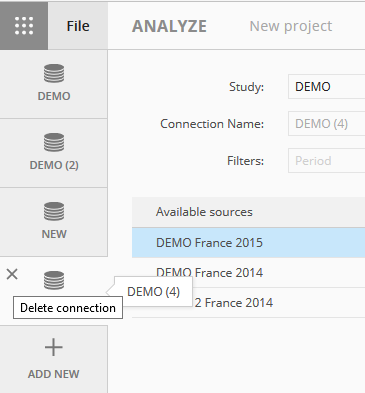Click the DEMO (2) label in sidebar
The image size is (365, 393).
(54, 165)
